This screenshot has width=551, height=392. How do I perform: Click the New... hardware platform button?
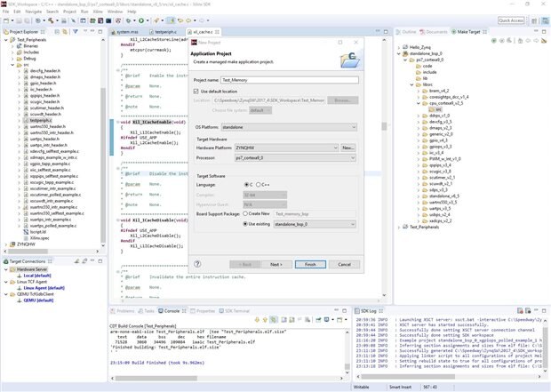348,147
